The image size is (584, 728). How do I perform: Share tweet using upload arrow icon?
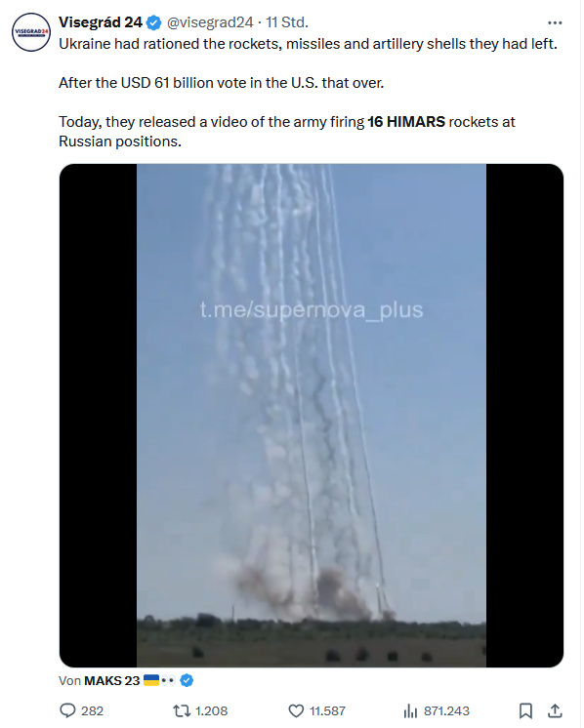point(556,710)
